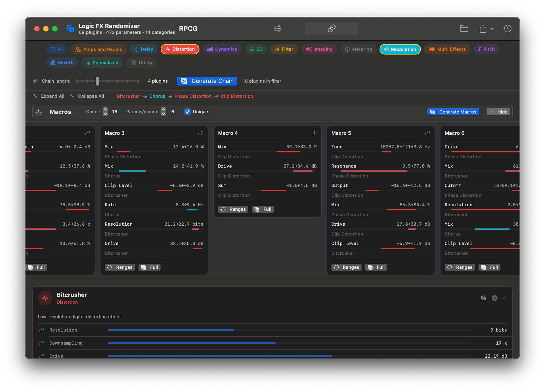Screen dimensions: 545x392
Task: Jump to Clip Distortion in chain path
Action: [x=237, y=96]
